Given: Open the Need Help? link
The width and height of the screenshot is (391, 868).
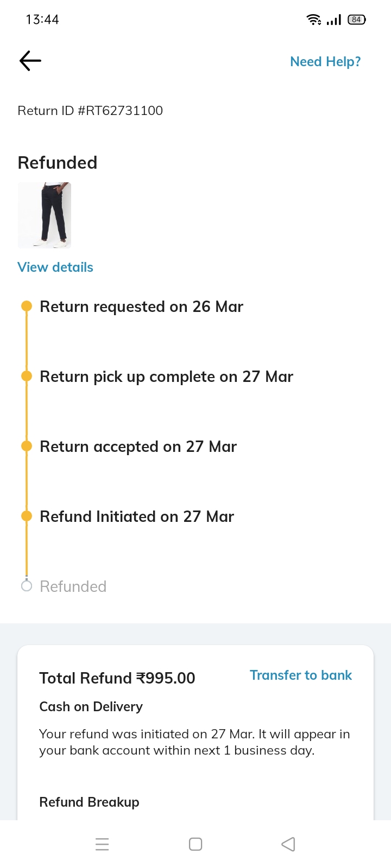Looking at the screenshot, I should [x=325, y=62].
